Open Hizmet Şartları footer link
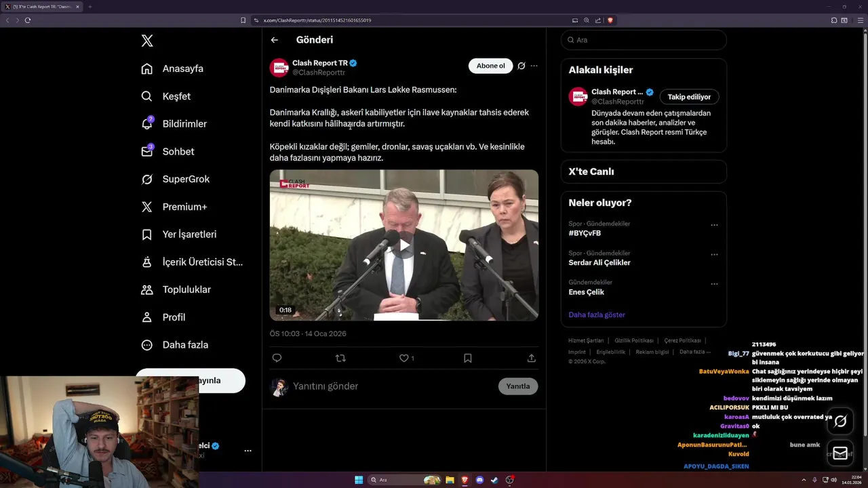868x488 pixels. (x=586, y=340)
